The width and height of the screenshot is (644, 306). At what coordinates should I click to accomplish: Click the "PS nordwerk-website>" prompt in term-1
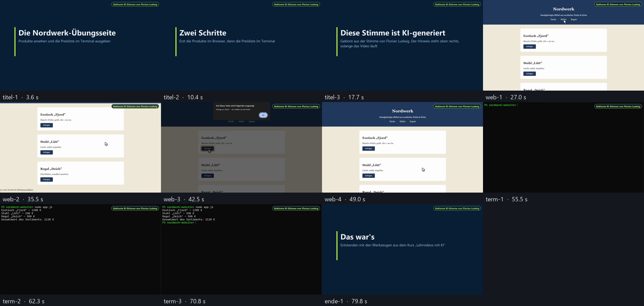click(500, 105)
